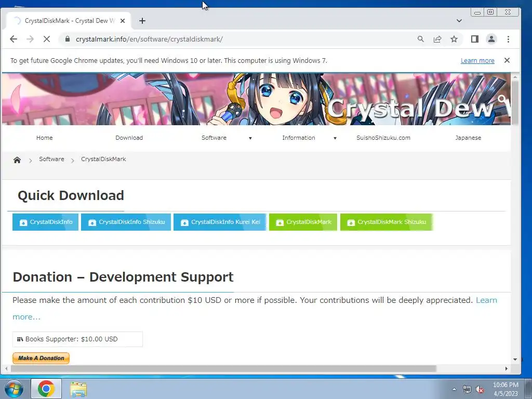Open the Chrome three-dot menu
Image resolution: width=532 pixels, height=399 pixels.
tap(508, 39)
